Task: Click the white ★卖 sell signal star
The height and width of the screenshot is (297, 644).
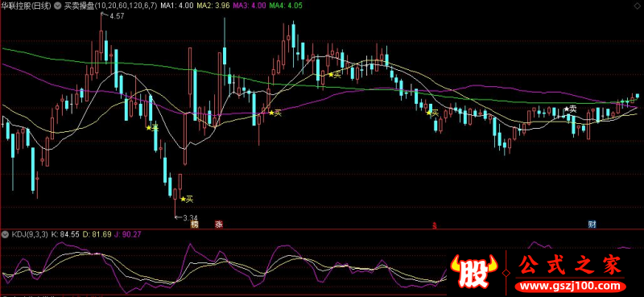Action: (x=570, y=109)
